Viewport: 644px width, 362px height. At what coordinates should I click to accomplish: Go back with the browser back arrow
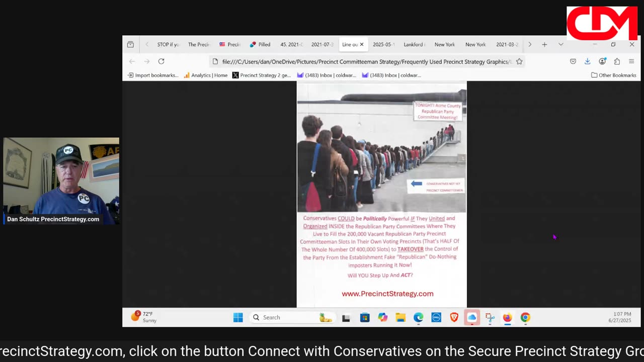click(132, 61)
